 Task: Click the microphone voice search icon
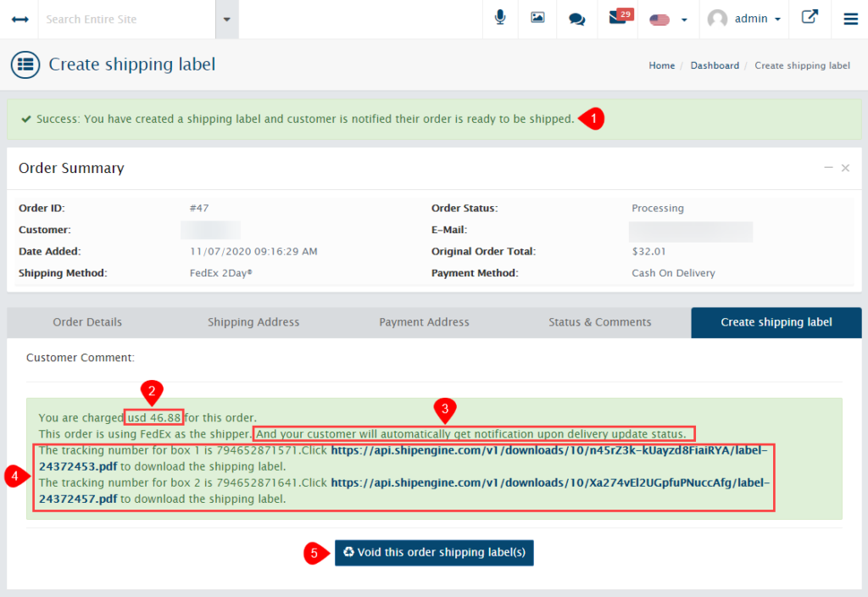[x=499, y=18]
